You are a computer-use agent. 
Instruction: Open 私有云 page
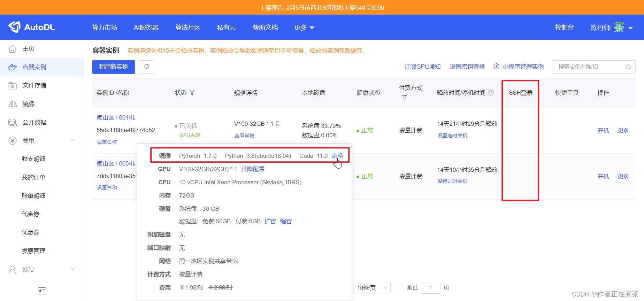tap(227, 28)
